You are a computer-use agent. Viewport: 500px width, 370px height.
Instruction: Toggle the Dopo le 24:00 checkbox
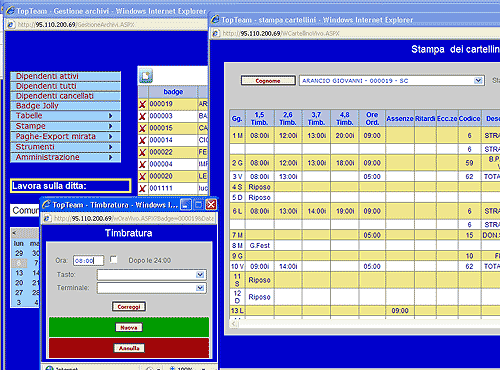(114, 259)
